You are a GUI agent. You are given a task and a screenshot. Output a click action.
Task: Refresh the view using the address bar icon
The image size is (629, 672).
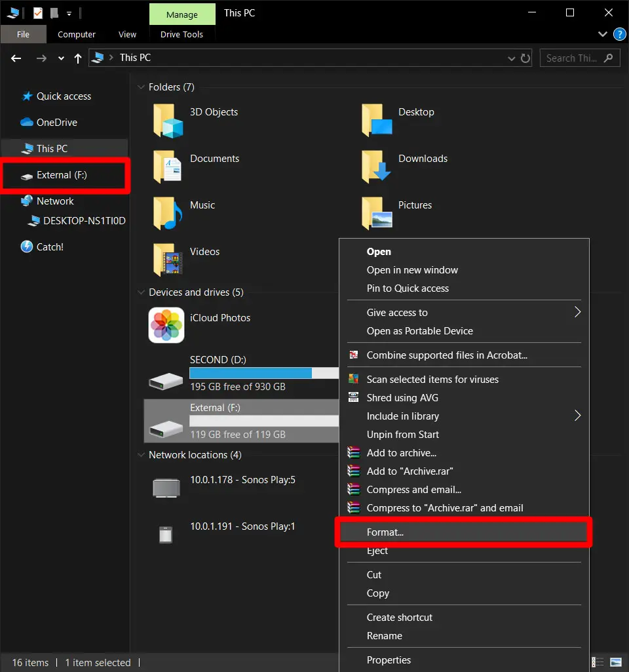point(526,58)
